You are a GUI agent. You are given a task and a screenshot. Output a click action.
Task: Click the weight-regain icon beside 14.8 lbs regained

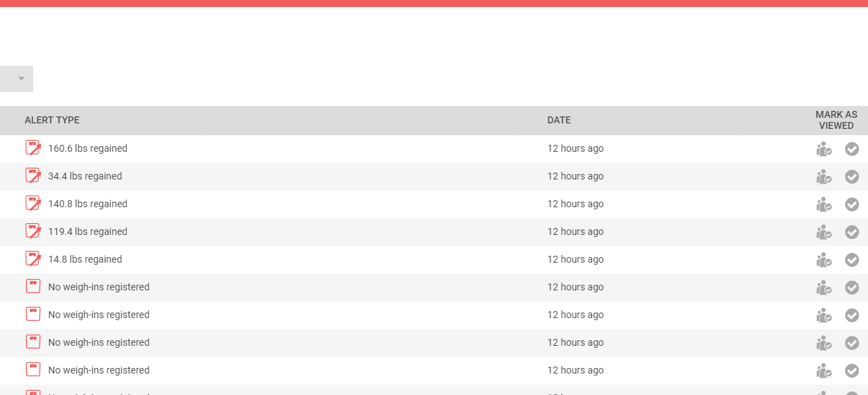(x=33, y=258)
